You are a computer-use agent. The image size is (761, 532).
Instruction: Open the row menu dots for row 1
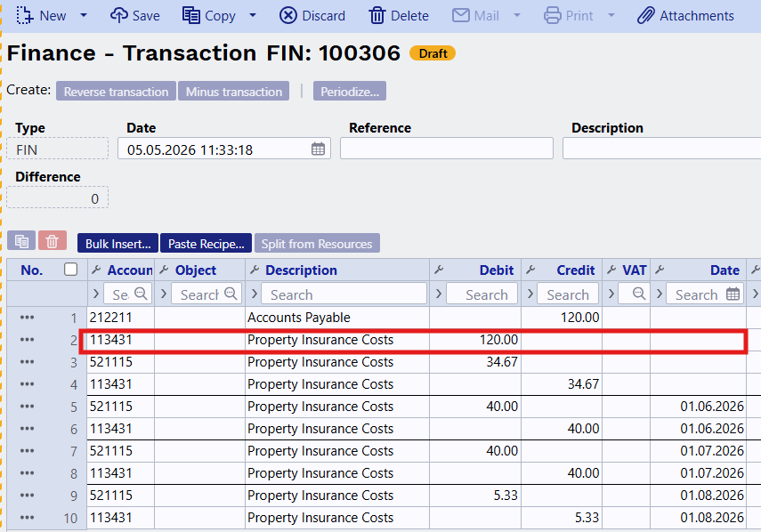coord(28,318)
